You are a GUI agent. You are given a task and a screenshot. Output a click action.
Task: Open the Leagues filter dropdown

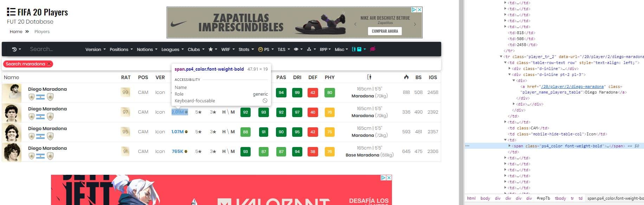tap(173, 49)
